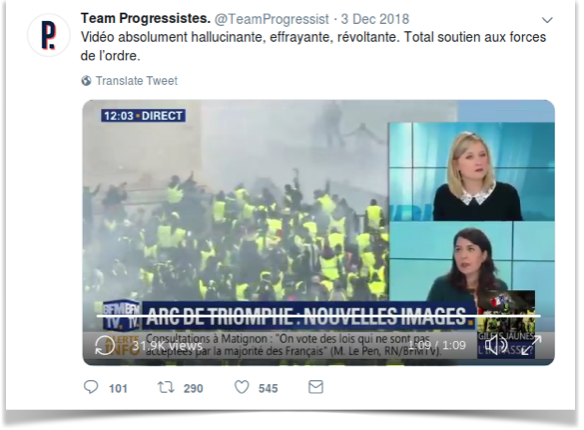Click the 545 likes count

tap(268, 389)
